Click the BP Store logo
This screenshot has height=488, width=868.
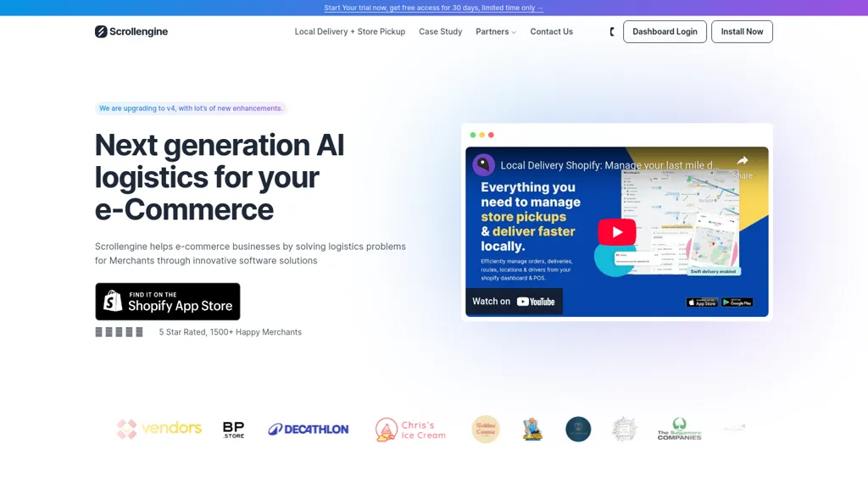coord(234,430)
